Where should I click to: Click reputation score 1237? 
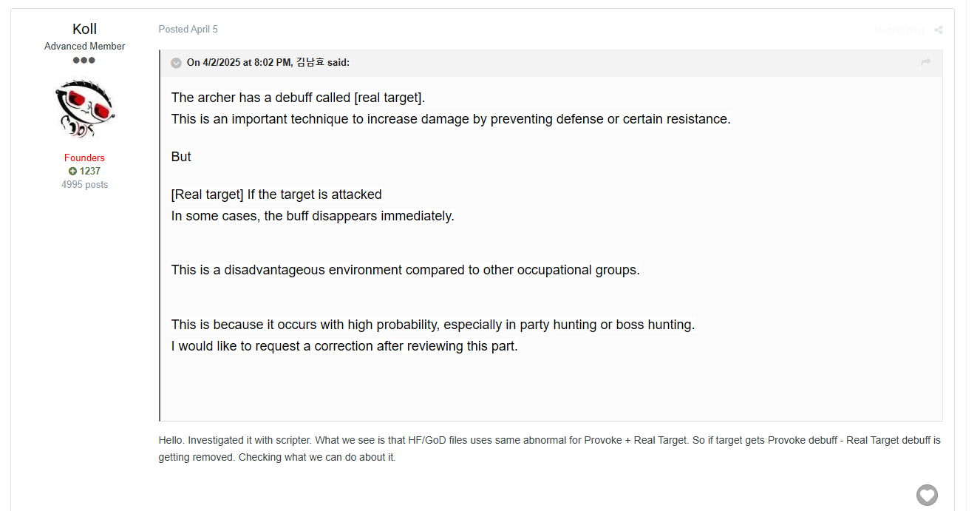pyautogui.click(x=90, y=172)
